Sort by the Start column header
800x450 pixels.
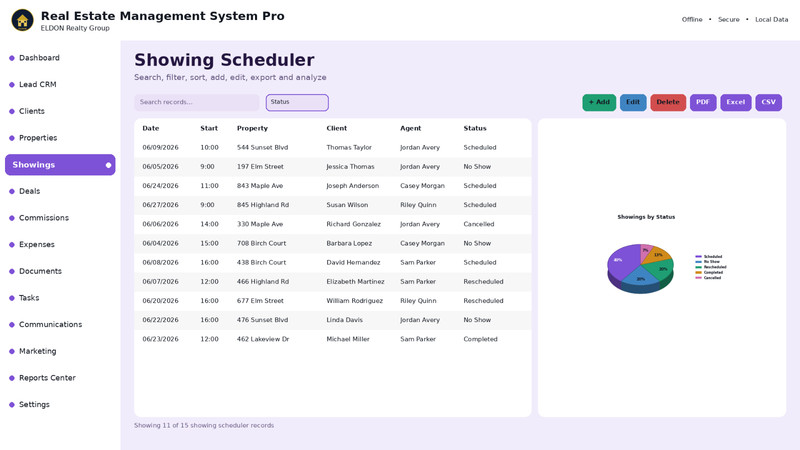click(x=209, y=128)
